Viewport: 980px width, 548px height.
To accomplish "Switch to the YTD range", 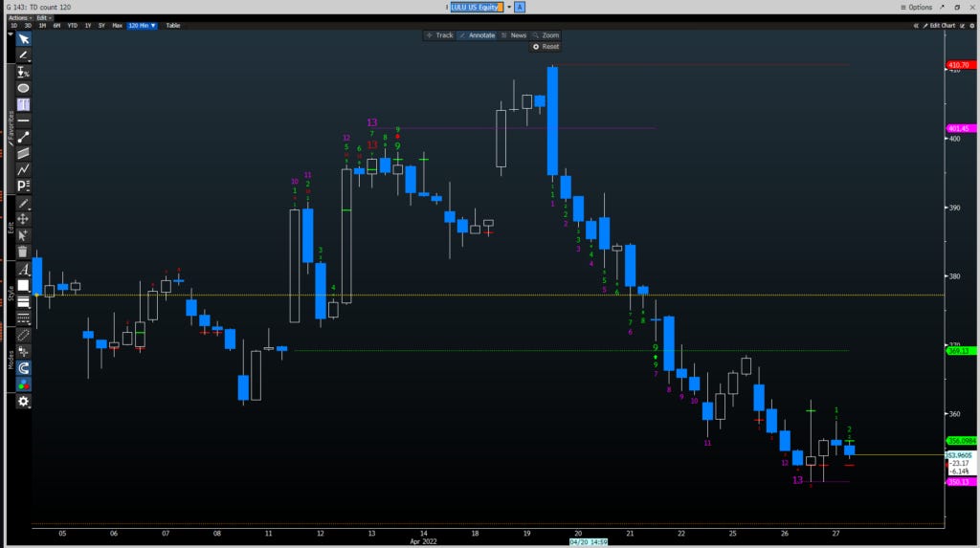I will (x=73, y=26).
